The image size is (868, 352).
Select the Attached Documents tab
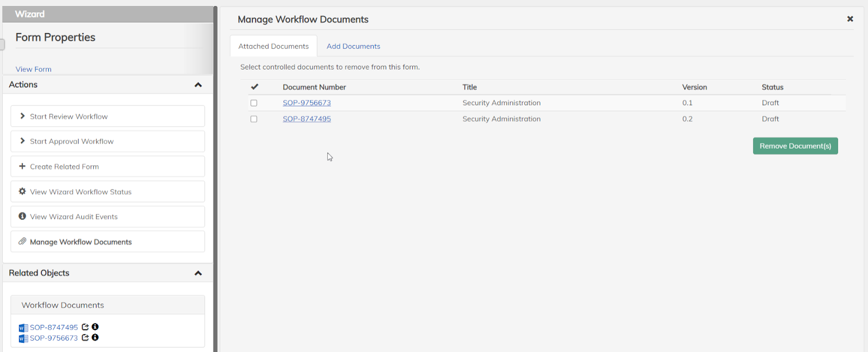(x=273, y=46)
